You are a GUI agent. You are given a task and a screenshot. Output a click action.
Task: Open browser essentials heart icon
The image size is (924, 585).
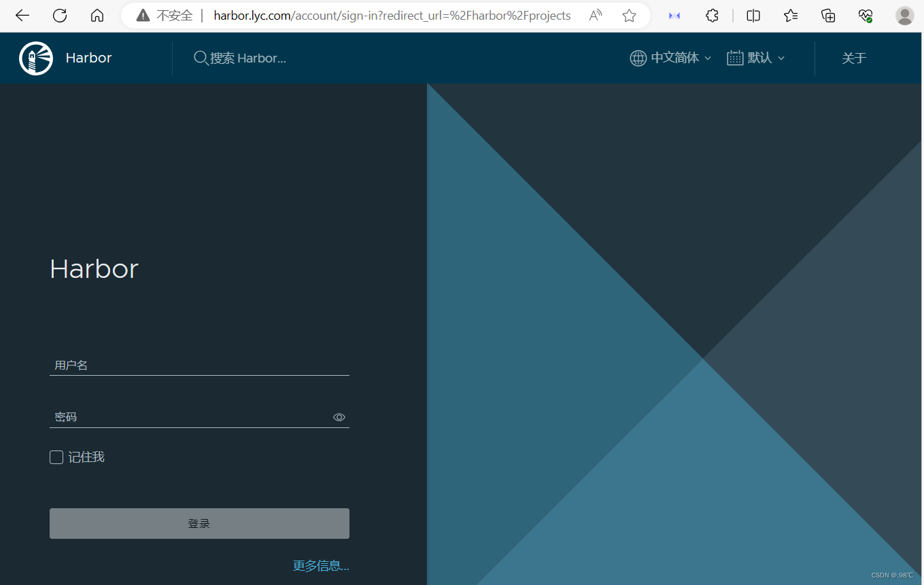(866, 16)
